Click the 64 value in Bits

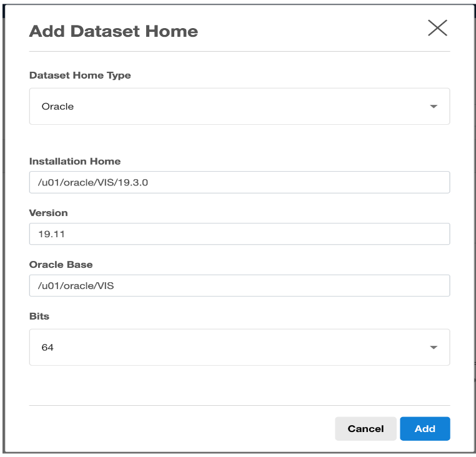pos(47,348)
